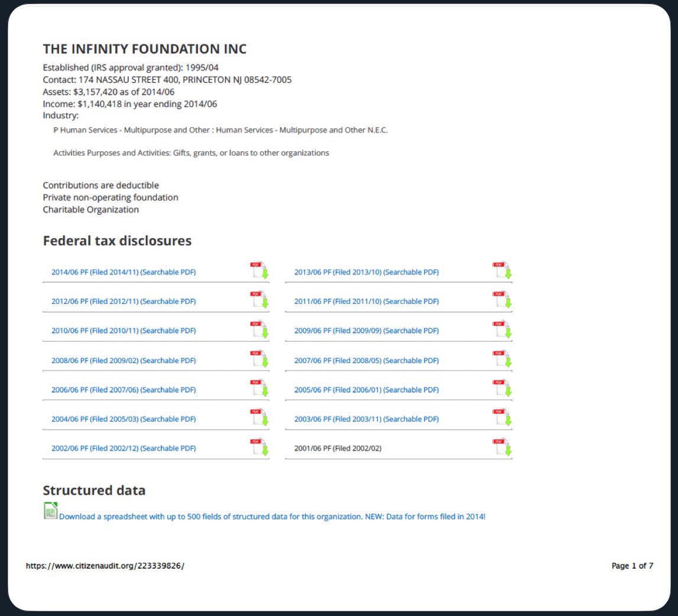Download the PDF icon for 2001/06 filing
Image resolution: width=678 pixels, height=616 pixels.
(x=502, y=447)
